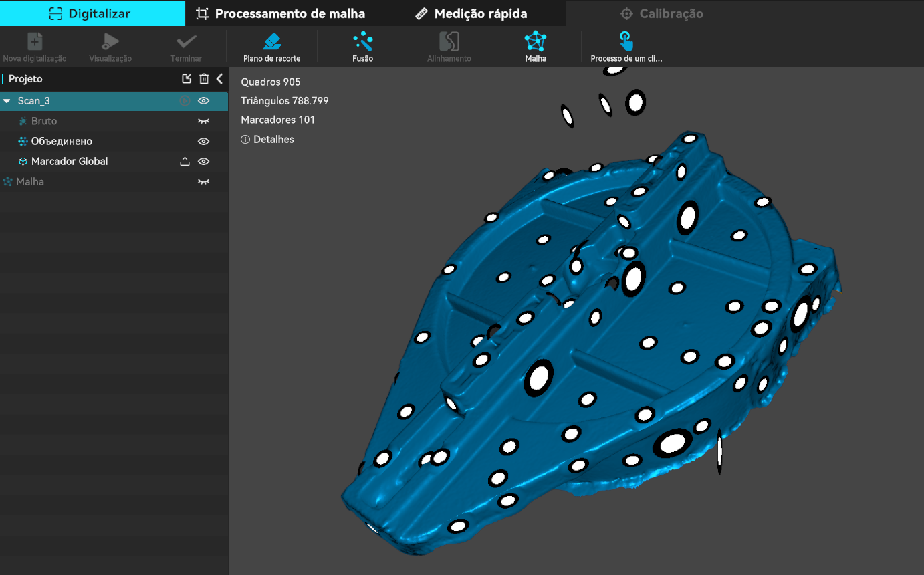Click the Triângulos 788.799 text
This screenshot has width=924, height=575.
tap(285, 101)
